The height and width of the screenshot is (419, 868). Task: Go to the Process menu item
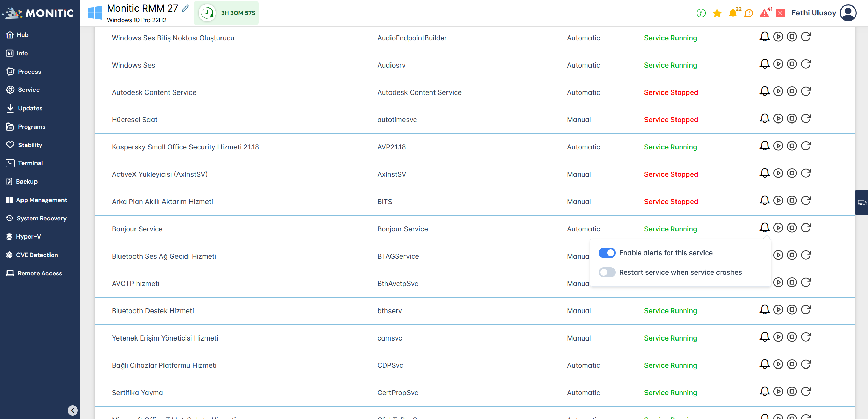(29, 72)
